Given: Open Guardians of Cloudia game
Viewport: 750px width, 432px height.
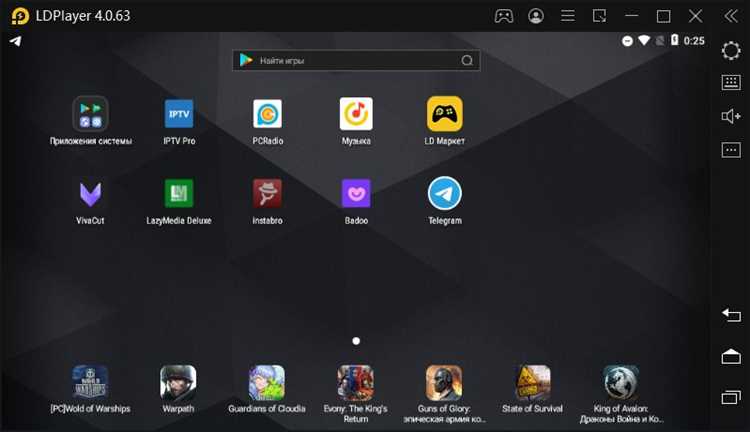Looking at the screenshot, I should [x=267, y=382].
